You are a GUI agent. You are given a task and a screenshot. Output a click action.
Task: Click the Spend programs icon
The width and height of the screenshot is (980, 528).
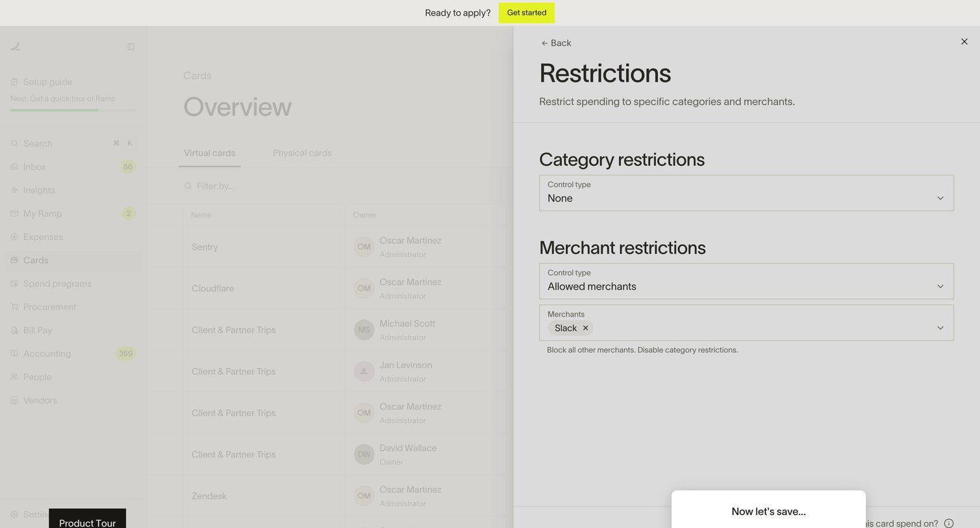[x=14, y=283]
